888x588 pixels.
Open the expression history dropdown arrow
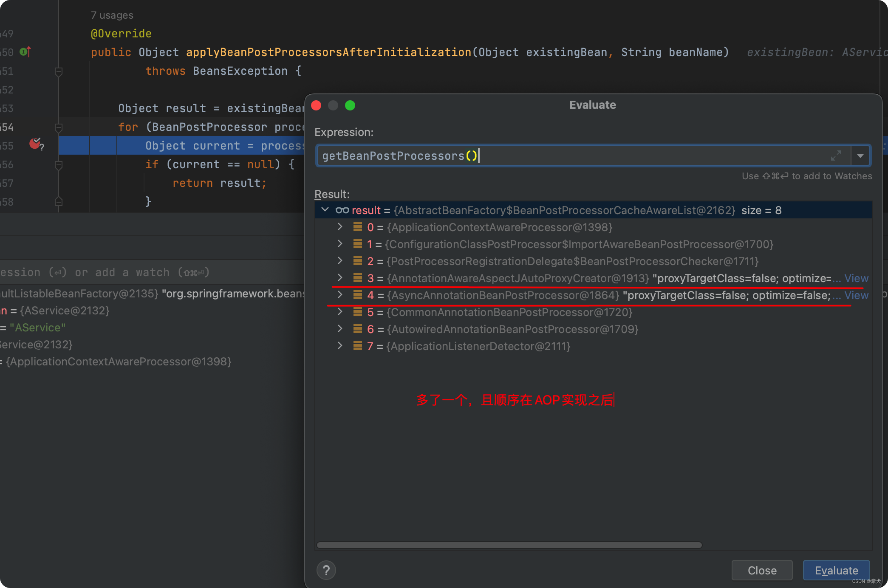860,156
